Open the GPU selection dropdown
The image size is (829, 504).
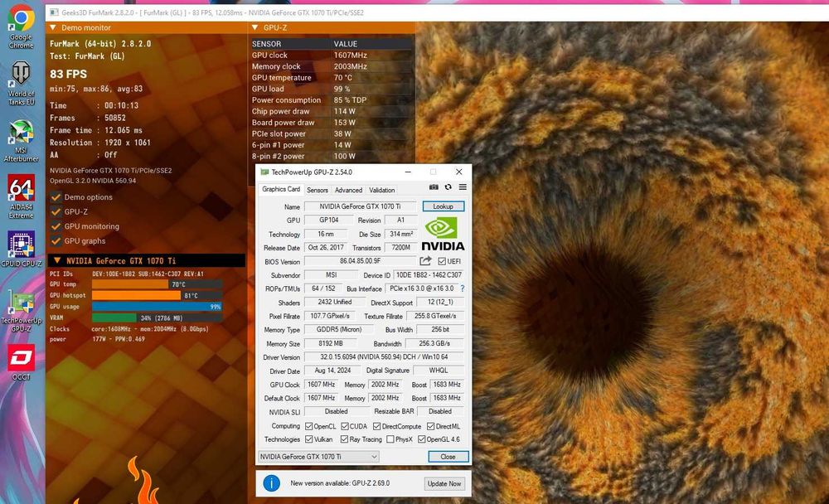pyautogui.click(x=318, y=457)
